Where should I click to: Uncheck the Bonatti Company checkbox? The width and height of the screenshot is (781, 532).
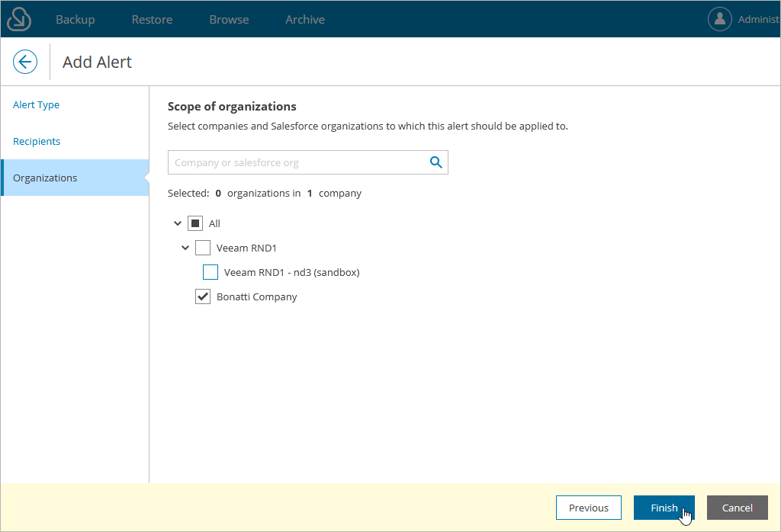click(x=203, y=296)
